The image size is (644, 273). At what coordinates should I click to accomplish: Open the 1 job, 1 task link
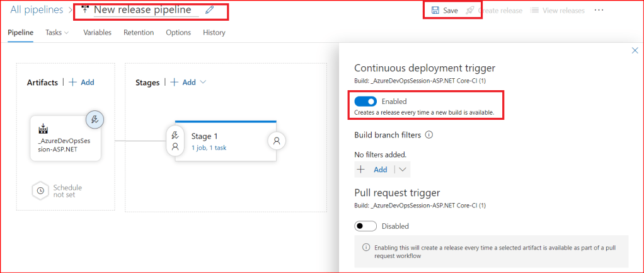point(209,148)
